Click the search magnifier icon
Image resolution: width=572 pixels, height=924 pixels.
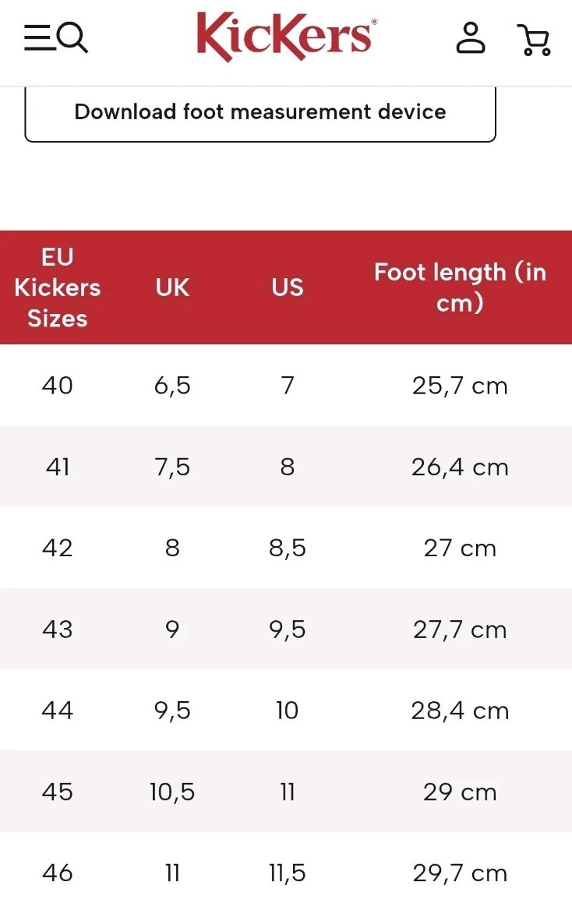pyautogui.click(x=73, y=37)
